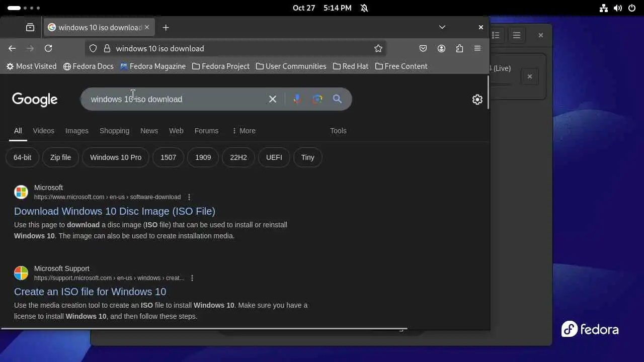Switch to Web results tab
The image size is (644, 362).
tap(176, 131)
